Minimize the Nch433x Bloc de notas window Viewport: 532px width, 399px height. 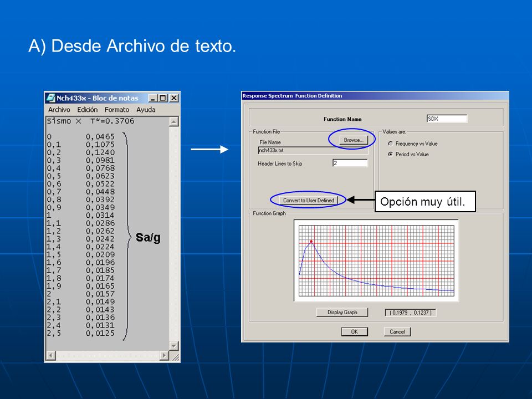coord(153,98)
